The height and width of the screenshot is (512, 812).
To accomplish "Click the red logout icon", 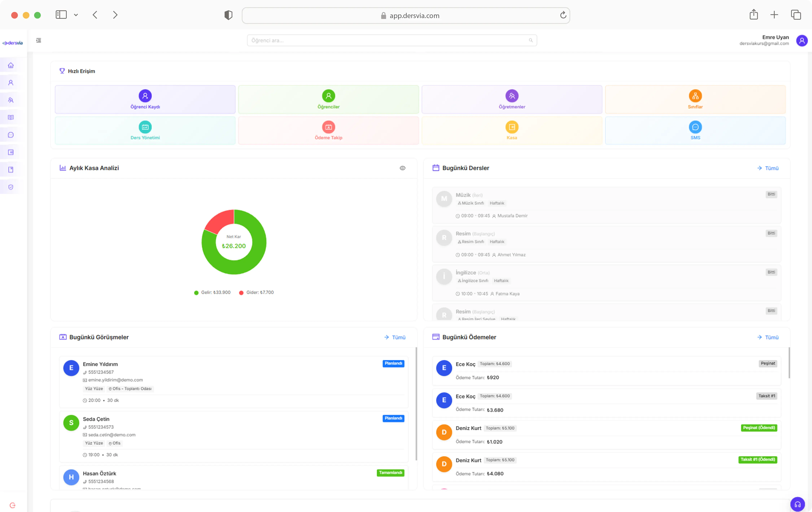I will point(12,505).
